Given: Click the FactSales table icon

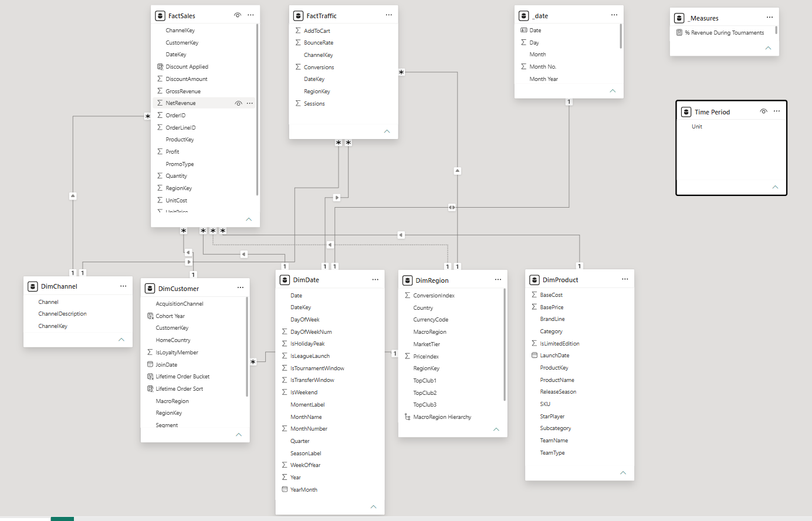Looking at the screenshot, I should point(160,16).
